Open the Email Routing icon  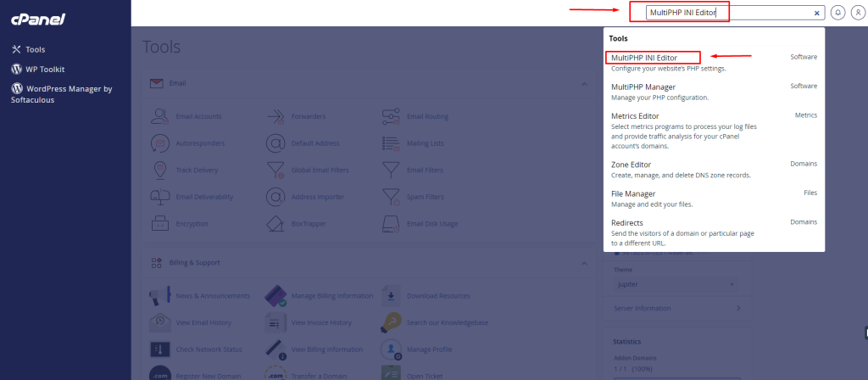[x=391, y=116]
